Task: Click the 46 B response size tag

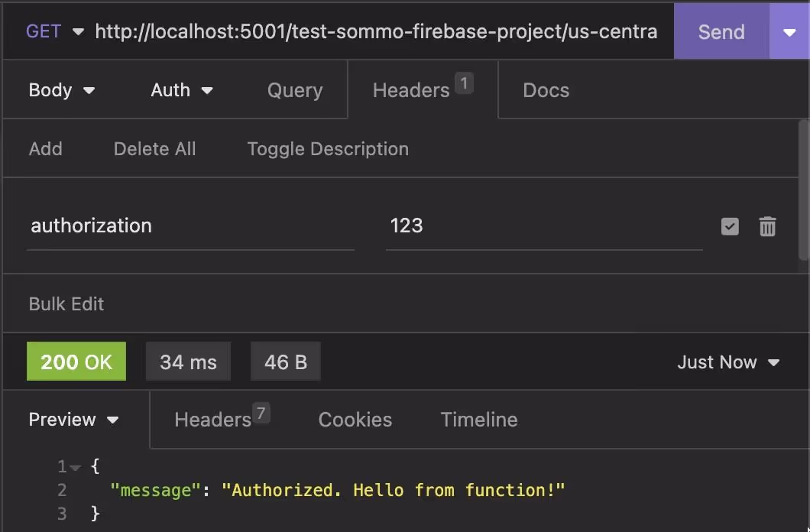Action: tap(286, 361)
